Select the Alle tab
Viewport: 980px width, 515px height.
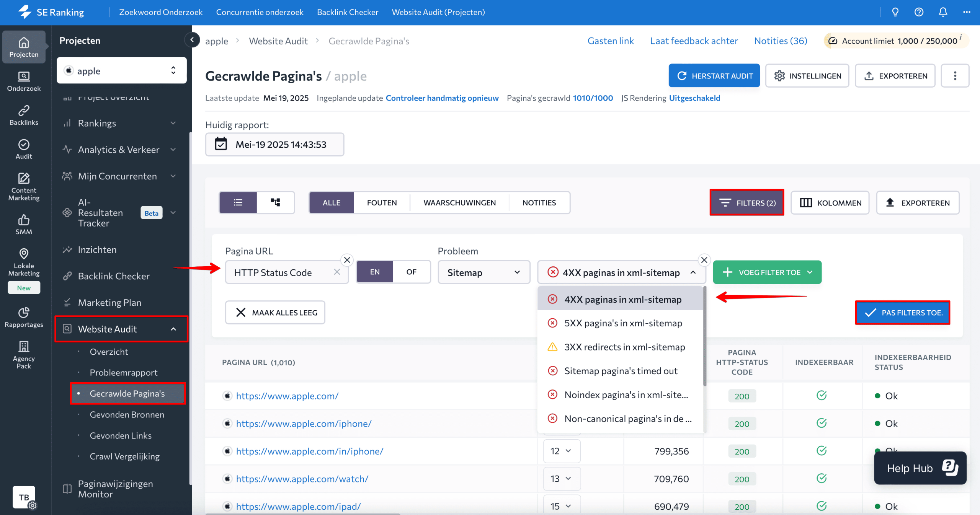click(x=331, y=202)
